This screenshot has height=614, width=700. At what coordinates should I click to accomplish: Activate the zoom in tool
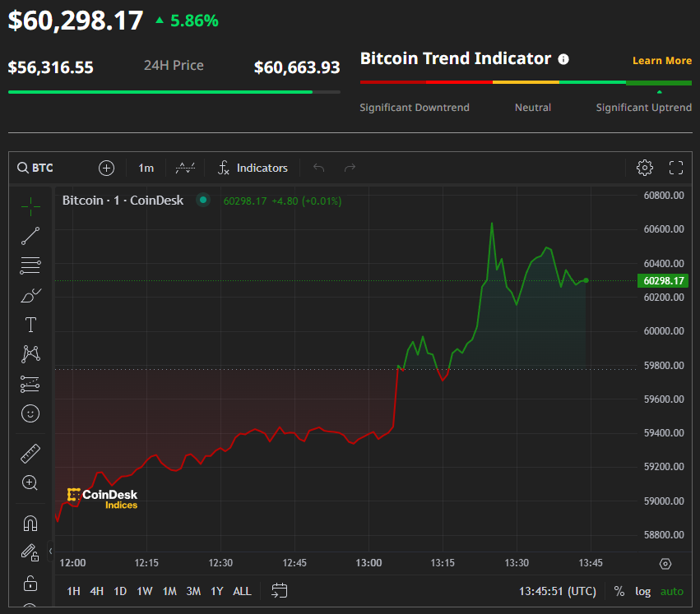coord(30,482)
